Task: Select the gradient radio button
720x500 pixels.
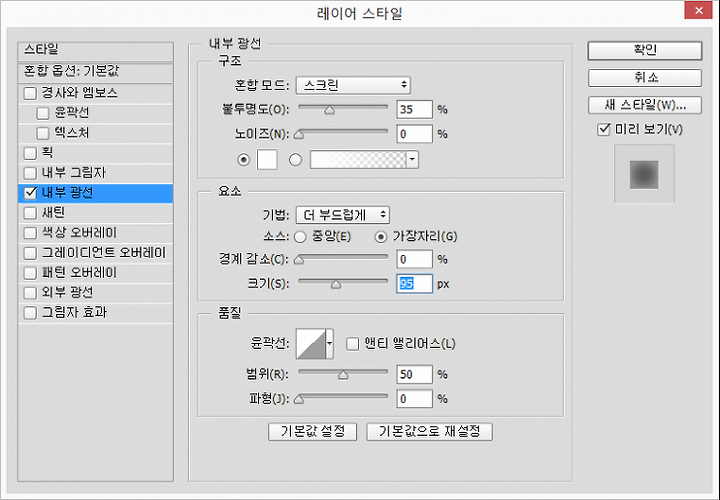Action: point(295,160)
